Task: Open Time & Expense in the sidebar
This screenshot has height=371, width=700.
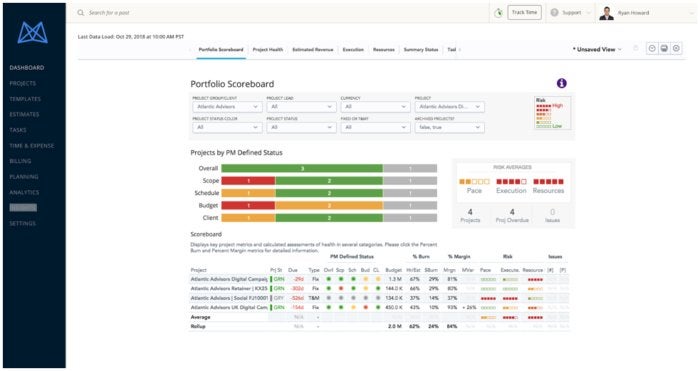Action: pos(32,146)
